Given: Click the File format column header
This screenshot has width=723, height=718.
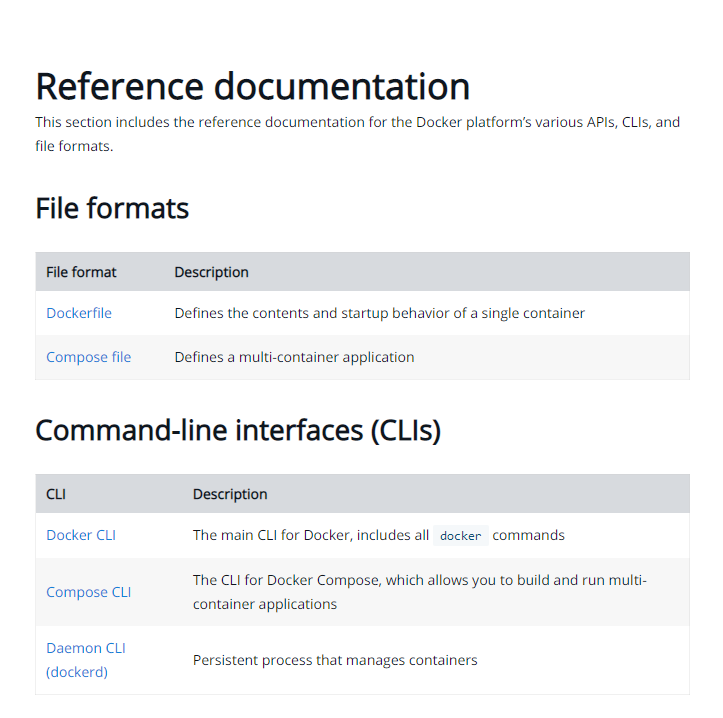Looking at the screenshot, I should [81, 272].
